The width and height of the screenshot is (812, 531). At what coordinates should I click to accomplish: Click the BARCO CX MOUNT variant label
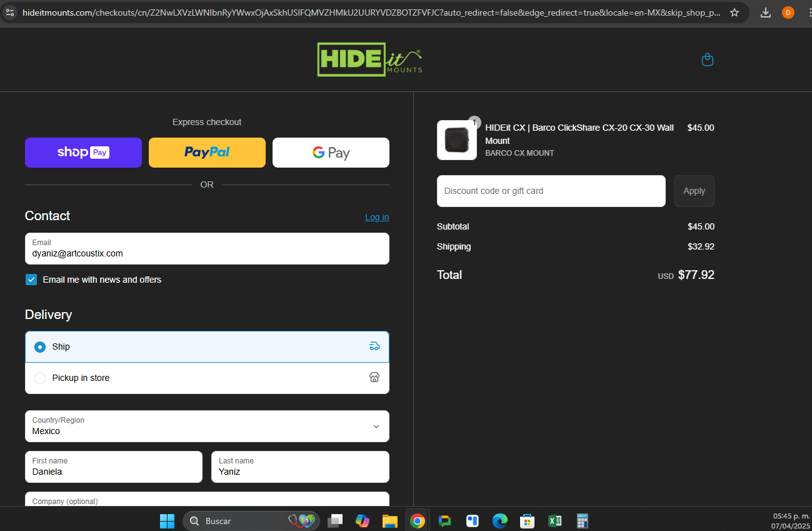pos(519,153)
